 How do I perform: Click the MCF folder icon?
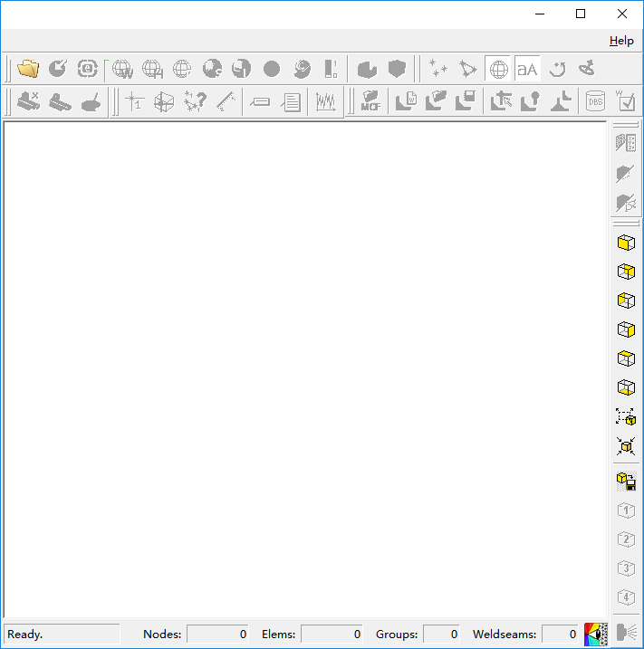370,101
